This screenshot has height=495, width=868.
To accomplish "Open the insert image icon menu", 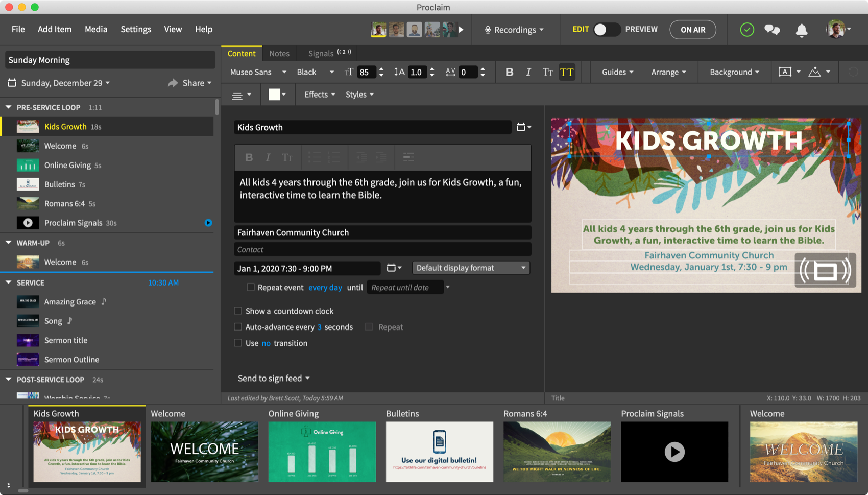I will tap(819, 72).
